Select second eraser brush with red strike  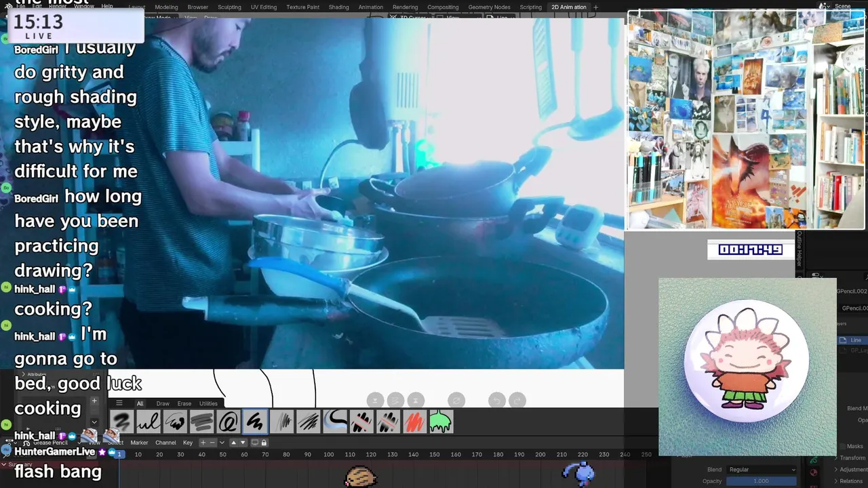pos(389,422)
